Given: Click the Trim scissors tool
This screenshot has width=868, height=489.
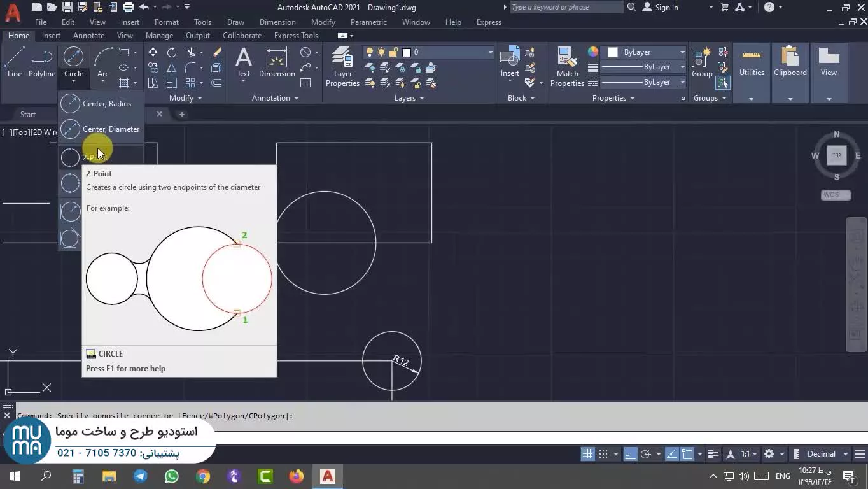Looking at the screenshot, I should (x=190, y=52).
